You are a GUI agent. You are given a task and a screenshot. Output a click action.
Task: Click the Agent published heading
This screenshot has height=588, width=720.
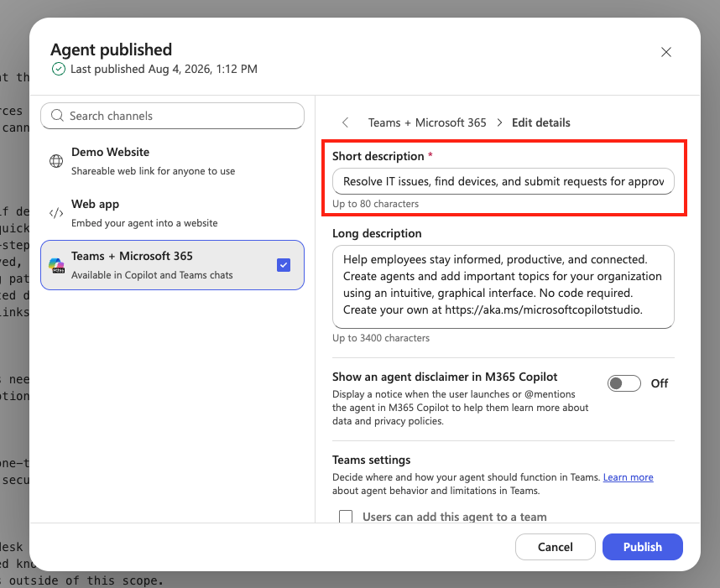coord(111,49)
